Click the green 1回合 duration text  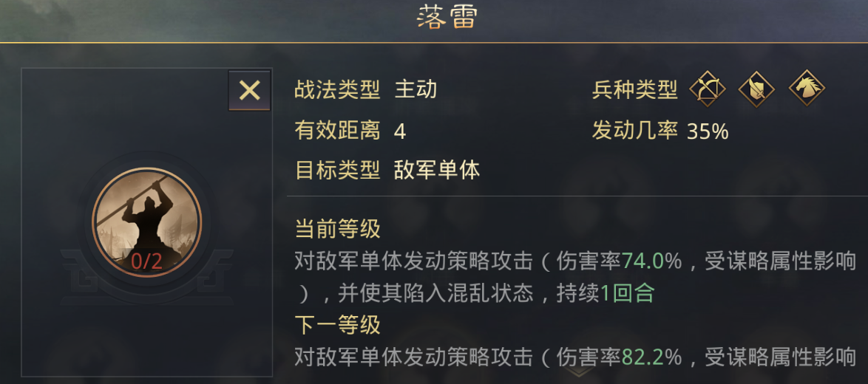(628, 293)
